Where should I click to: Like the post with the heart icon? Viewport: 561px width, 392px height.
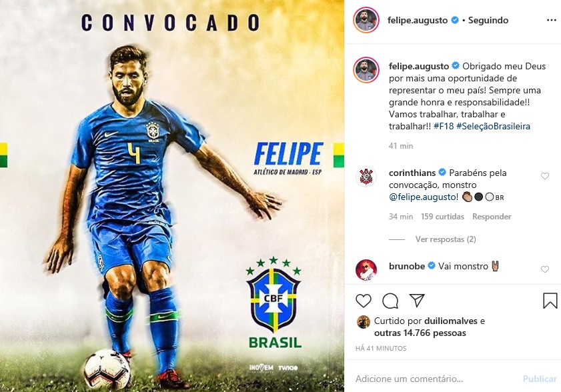pos(363,301)
